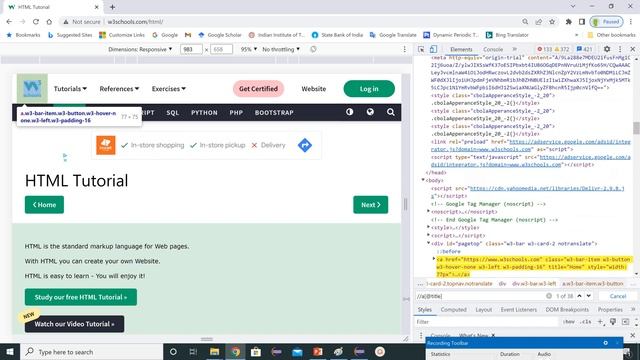Open the DOM Breakpoints tab
Screen dimensions: 640x360
click(567, 309)
